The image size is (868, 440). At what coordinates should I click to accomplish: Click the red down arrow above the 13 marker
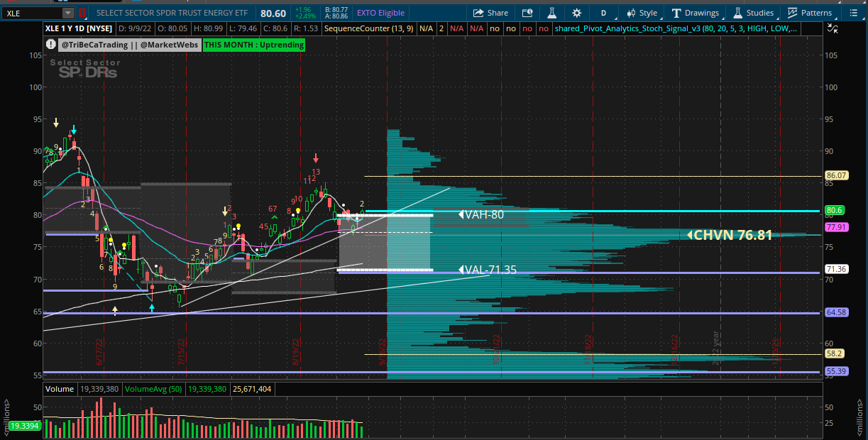[316, 158]
